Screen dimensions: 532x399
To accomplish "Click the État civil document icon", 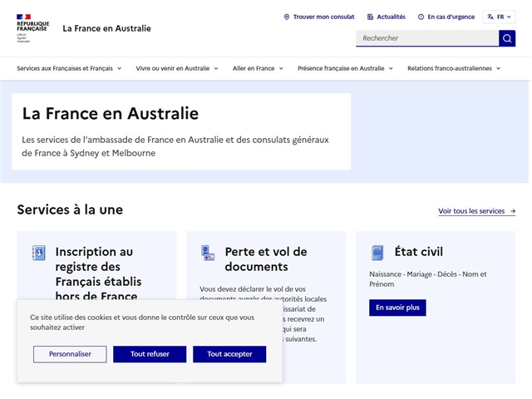I will pos(377,253).
